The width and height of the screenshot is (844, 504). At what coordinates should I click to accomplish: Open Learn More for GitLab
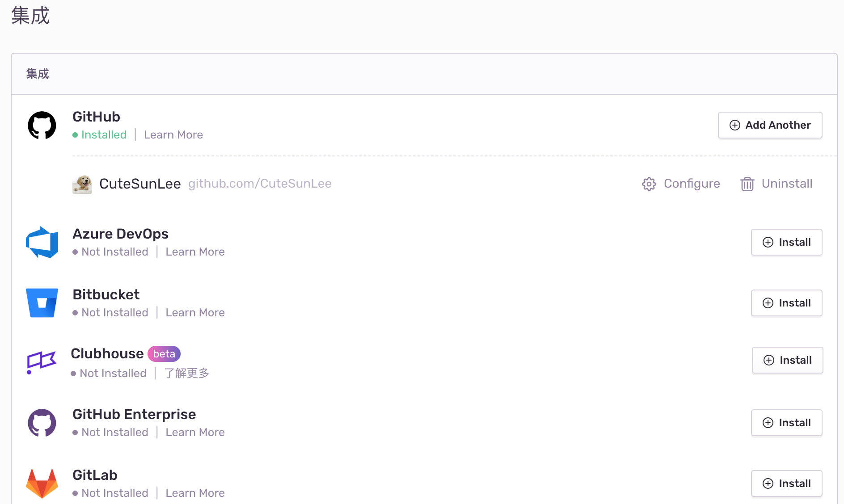pyautogui.click(x=195, y=493)
